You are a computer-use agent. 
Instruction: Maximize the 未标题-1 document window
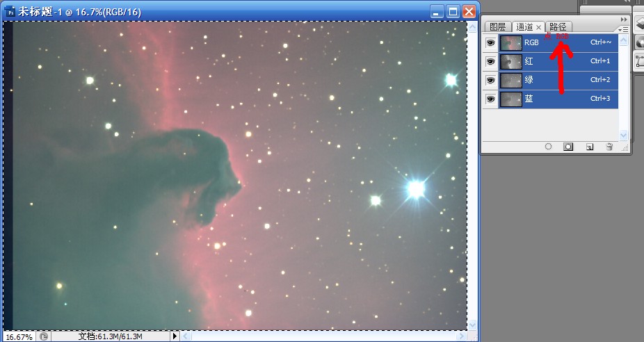click(453, 12)
